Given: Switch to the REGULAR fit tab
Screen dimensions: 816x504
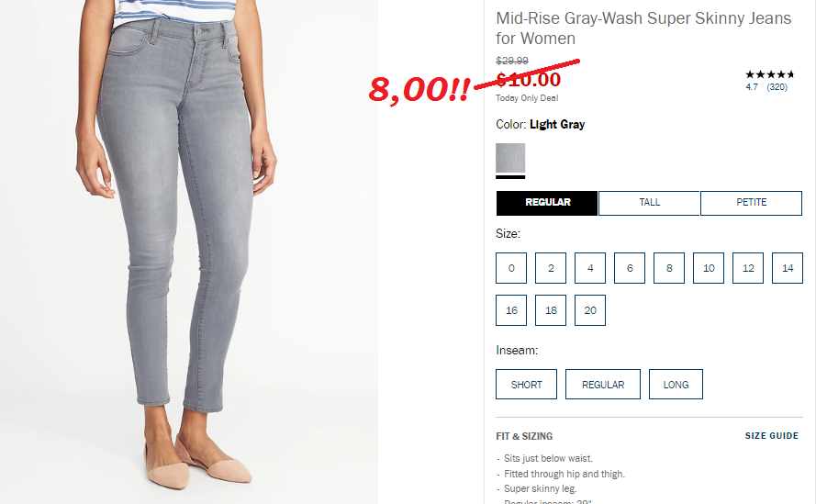Looking at the screenshot, I should pos(547,203).
